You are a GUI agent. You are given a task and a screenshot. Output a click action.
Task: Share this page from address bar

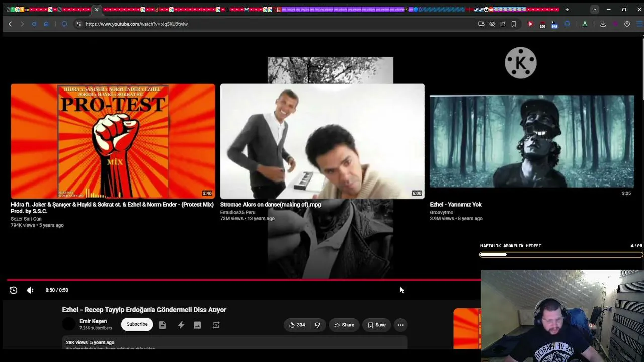503,24
